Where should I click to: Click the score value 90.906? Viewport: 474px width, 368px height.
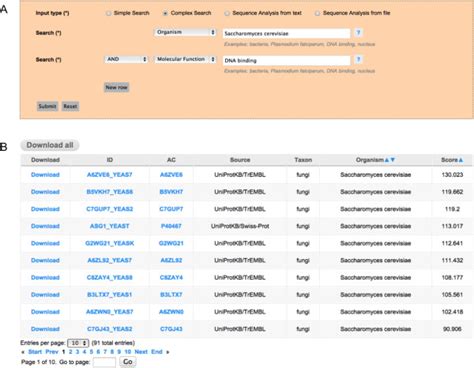452,329
